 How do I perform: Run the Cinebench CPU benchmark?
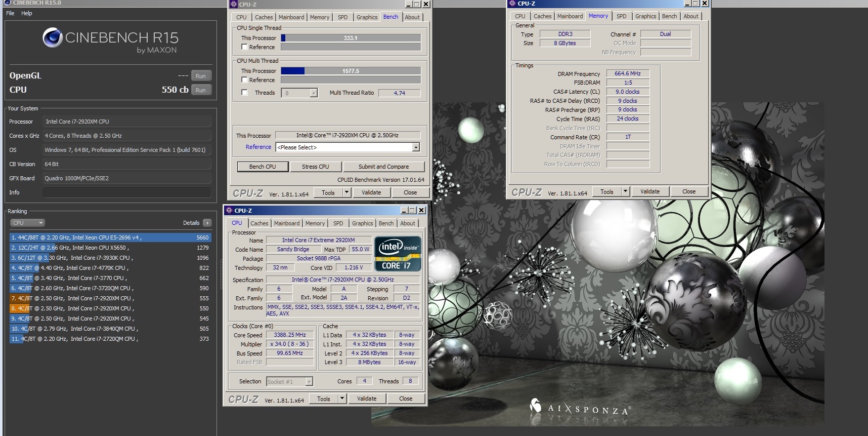201,90
